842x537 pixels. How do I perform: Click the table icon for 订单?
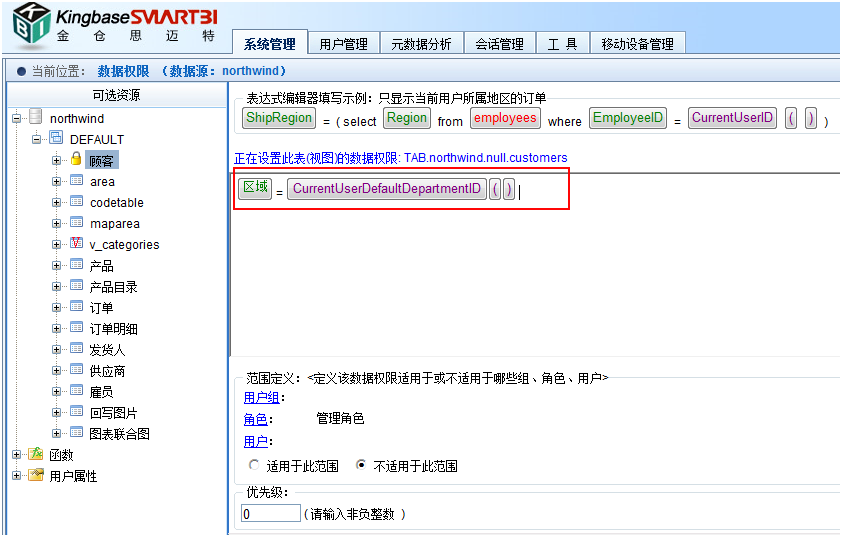tap(77, 306)
